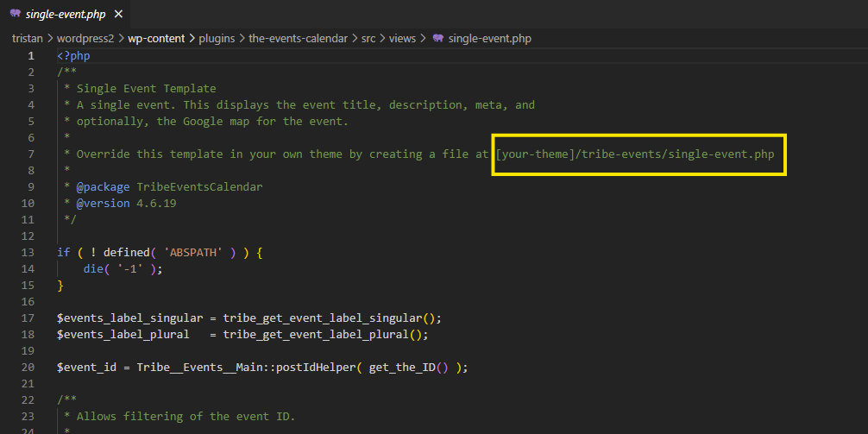
Task: Click the @version annotation
Action: point(103,203)
